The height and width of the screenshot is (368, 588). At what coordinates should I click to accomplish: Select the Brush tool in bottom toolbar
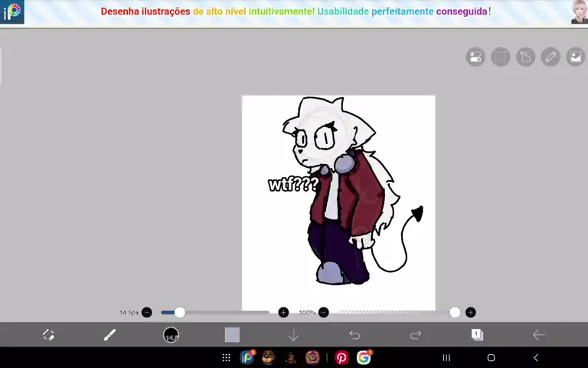pos(110,334)
